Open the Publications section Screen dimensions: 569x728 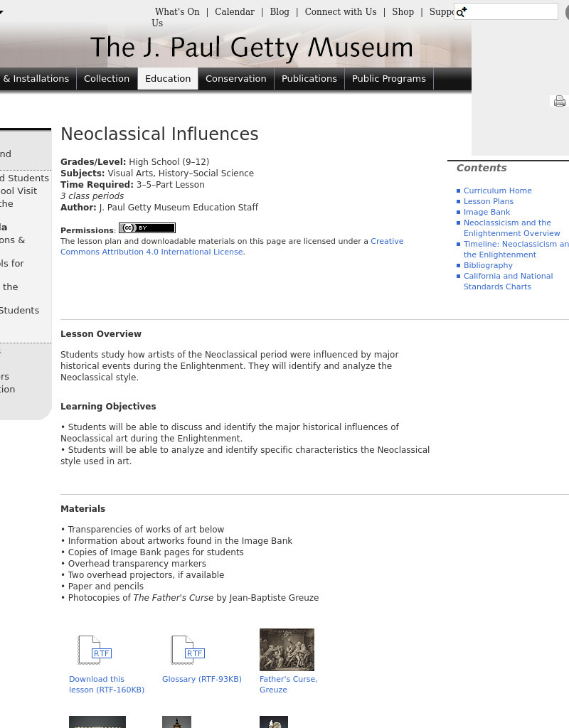click(x=309, y=78)
